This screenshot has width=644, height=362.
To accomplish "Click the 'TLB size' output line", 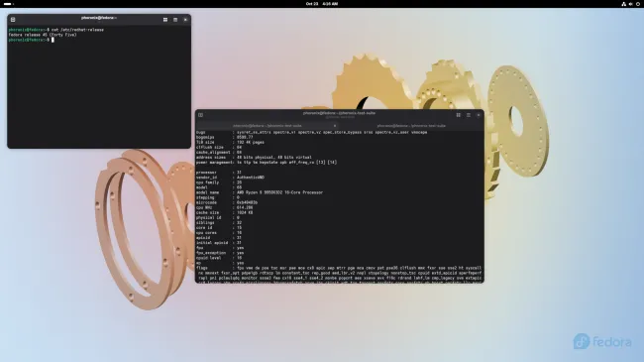I will [230, 142].
